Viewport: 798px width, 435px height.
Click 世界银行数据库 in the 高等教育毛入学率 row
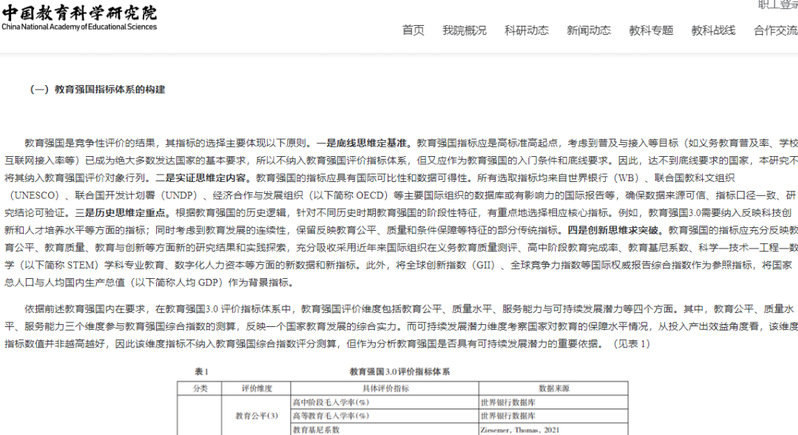coord(508,416)
